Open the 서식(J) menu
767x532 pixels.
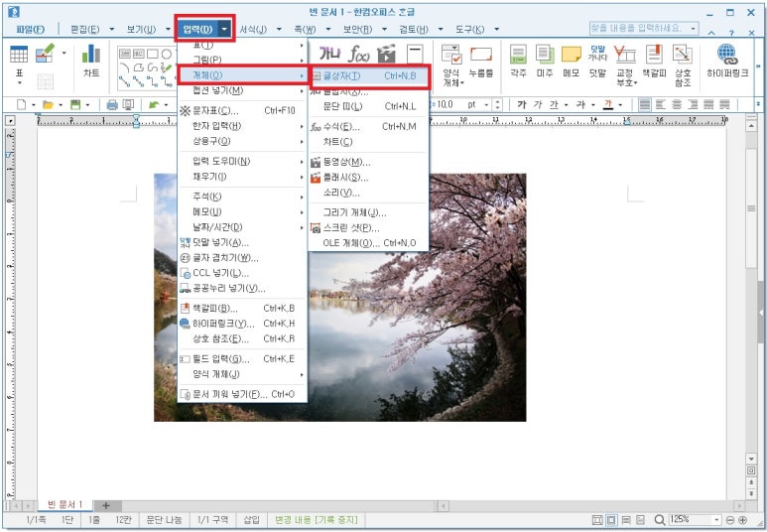[253, 30]
